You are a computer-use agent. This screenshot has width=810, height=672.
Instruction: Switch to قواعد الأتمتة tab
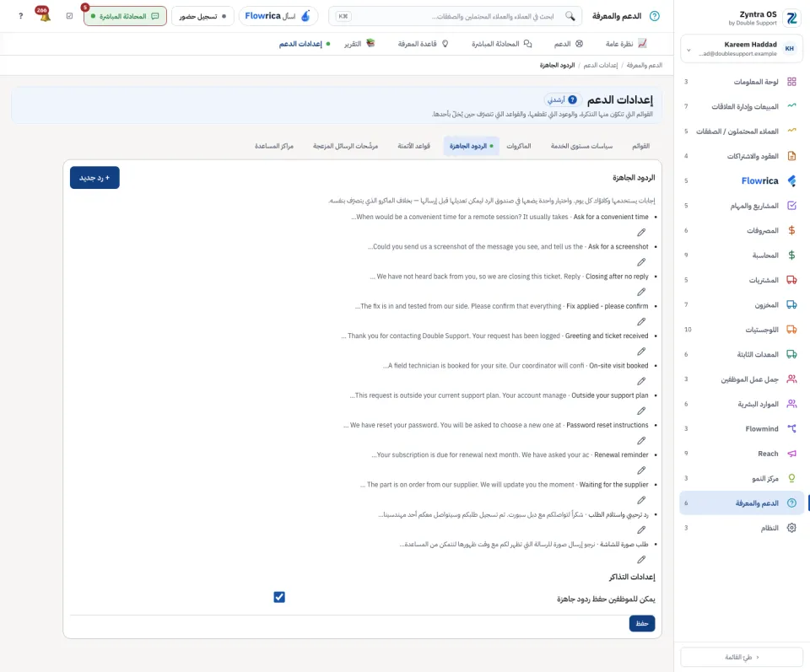click(413, 146)
